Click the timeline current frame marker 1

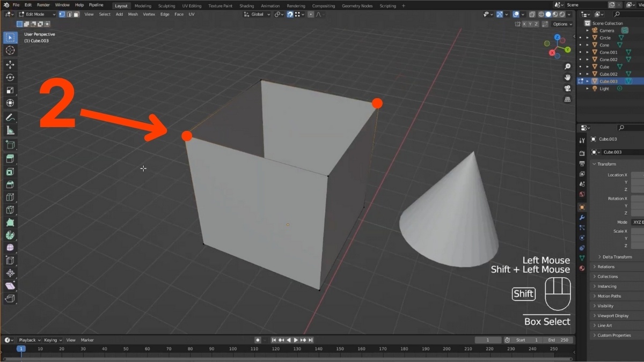tap(20, 349)
